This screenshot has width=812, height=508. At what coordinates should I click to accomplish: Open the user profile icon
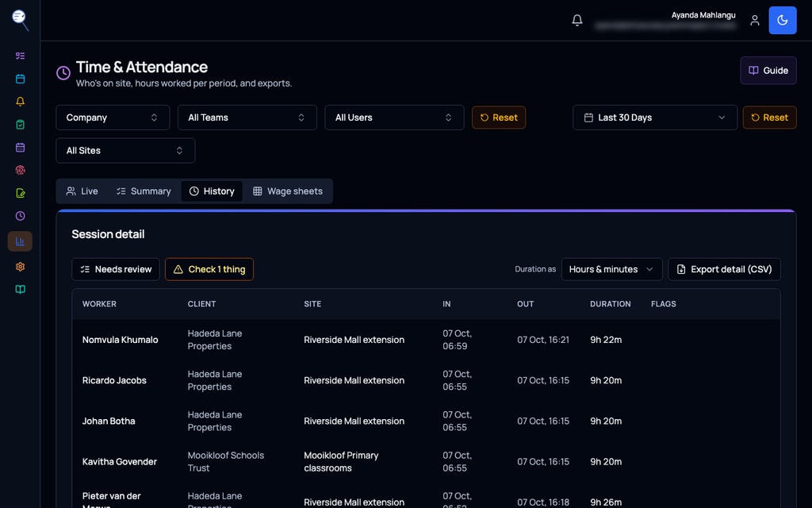(755, 20)
